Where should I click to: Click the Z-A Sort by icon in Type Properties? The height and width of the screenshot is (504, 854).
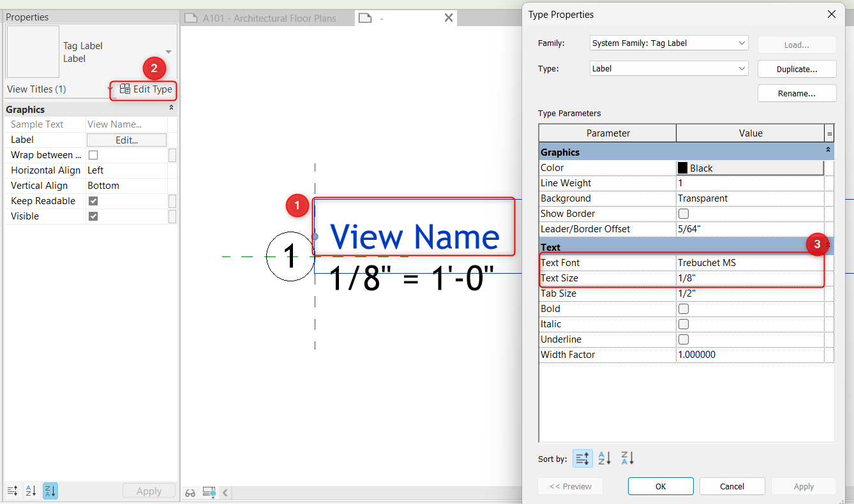pos(627,458)
